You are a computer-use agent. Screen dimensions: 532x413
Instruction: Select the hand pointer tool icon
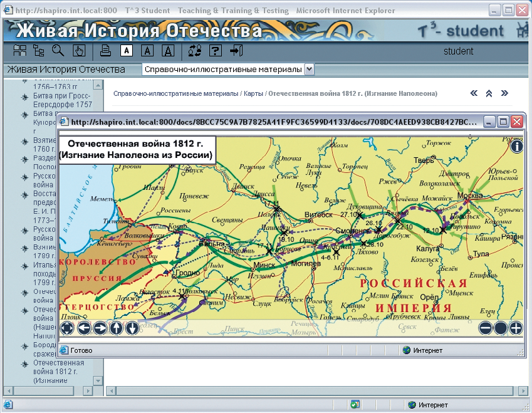78,51
